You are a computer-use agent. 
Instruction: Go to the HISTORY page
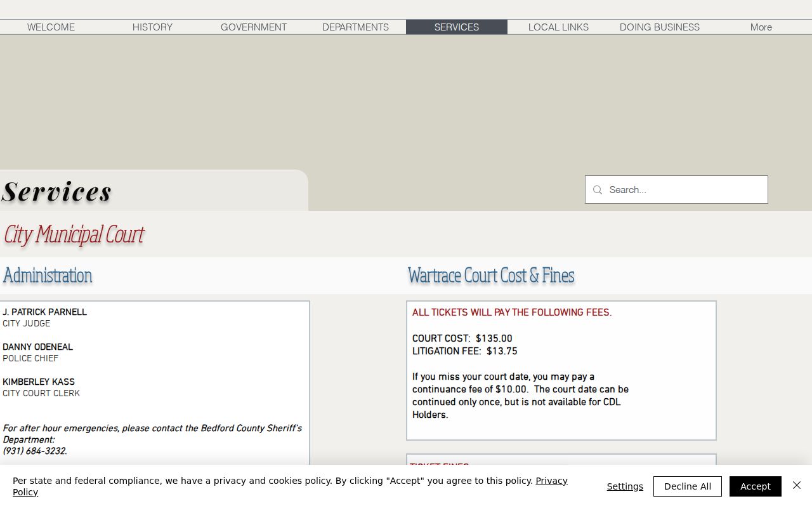152,27
